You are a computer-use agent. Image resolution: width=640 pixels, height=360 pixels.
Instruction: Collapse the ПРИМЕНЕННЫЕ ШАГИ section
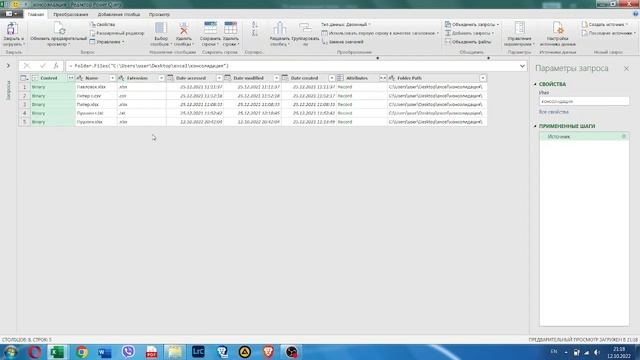pos(535,126)
